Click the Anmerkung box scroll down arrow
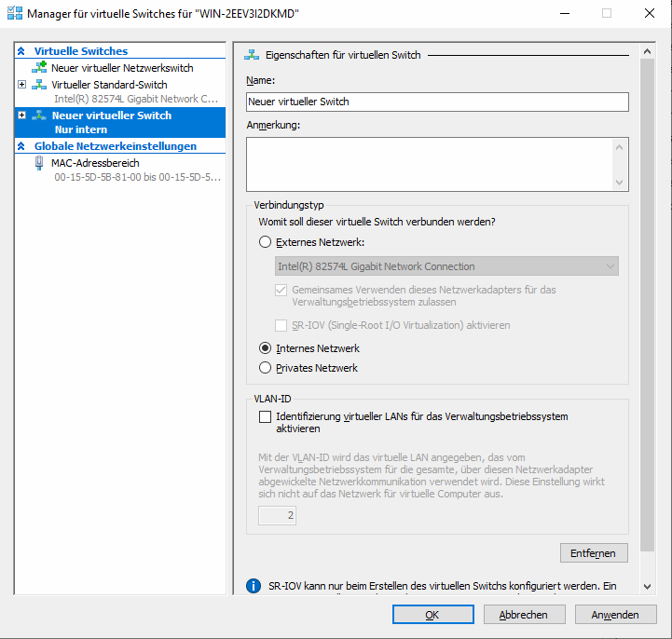 [x=619, y=182]
